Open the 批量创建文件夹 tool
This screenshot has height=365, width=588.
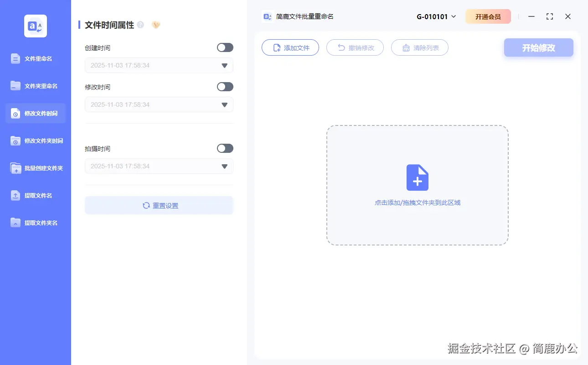pyautogui.click(x=36, y=168)
